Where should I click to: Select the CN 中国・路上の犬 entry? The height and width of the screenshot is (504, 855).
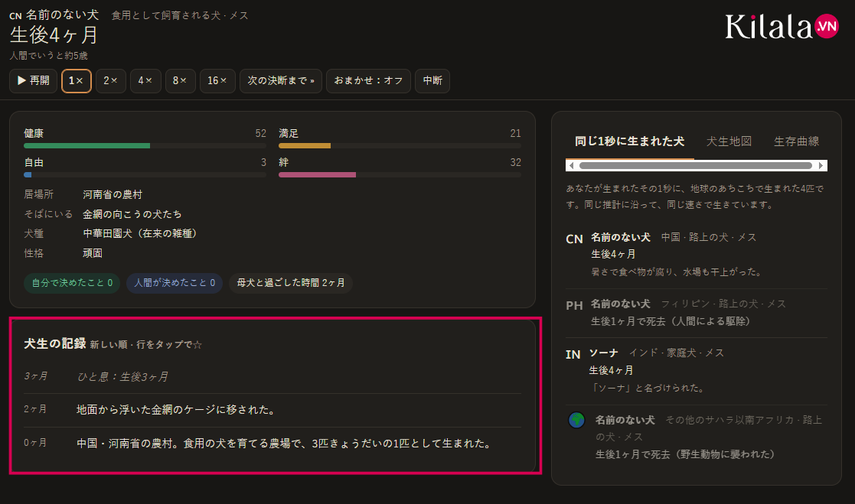pos(697,255)
